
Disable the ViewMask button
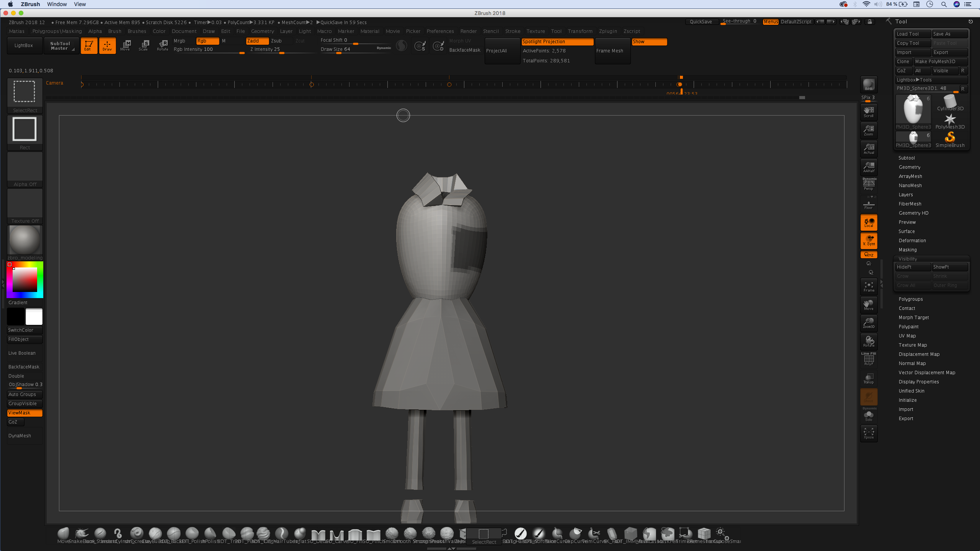pyautogui.click(x=24, y=413)
